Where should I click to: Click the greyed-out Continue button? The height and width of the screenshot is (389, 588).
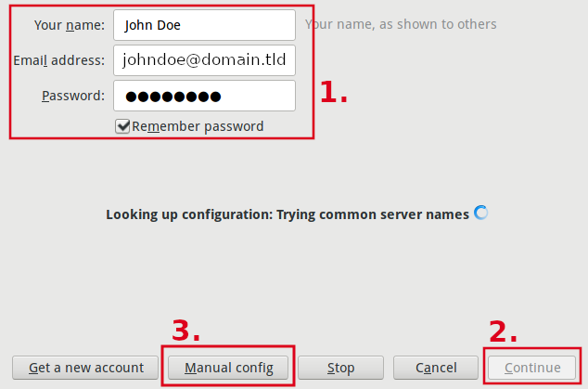click(x=532, y=368)
